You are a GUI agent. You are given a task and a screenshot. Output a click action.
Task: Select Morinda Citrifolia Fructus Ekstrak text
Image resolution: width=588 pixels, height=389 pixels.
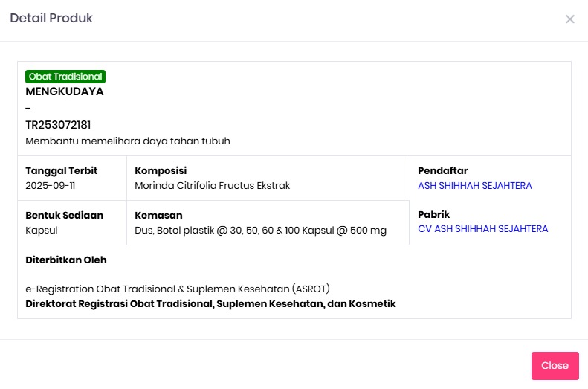[x=212, y=186]
